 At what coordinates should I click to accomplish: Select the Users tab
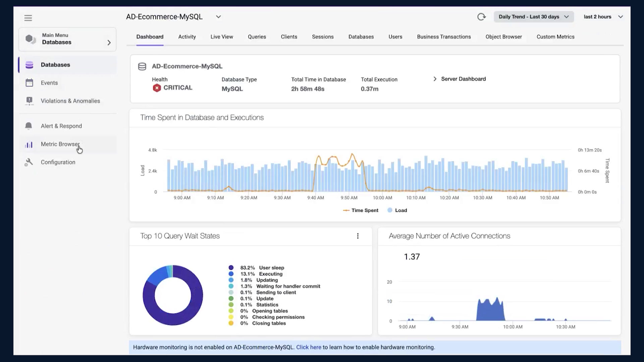pyautogui.click(x=395, y=37)
